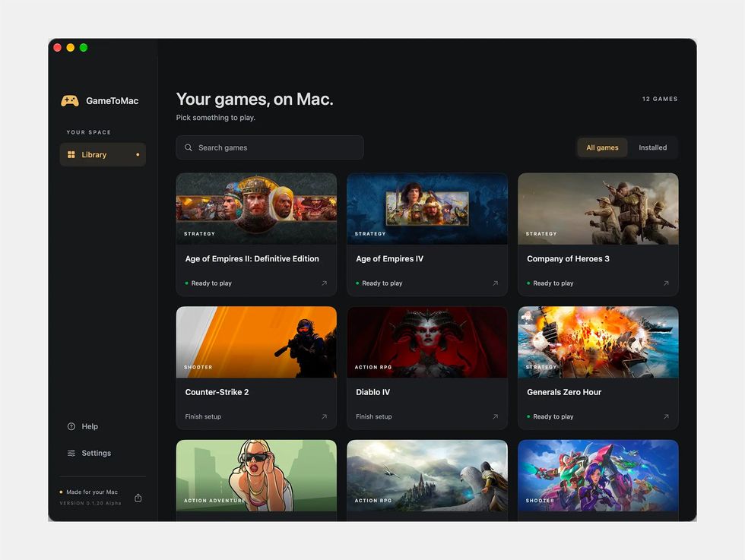This screenshot has width=745, height=560.
Task: Click the Company of Heroes 3 title
Action: [569, 259]
